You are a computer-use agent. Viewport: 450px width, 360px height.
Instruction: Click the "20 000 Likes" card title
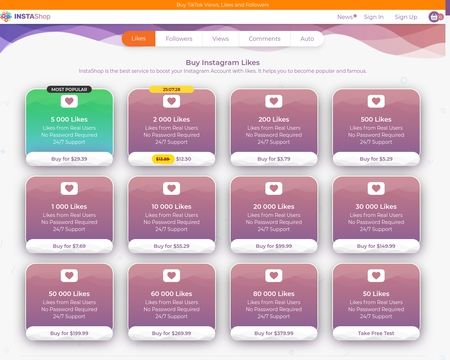tap(274, 207)
